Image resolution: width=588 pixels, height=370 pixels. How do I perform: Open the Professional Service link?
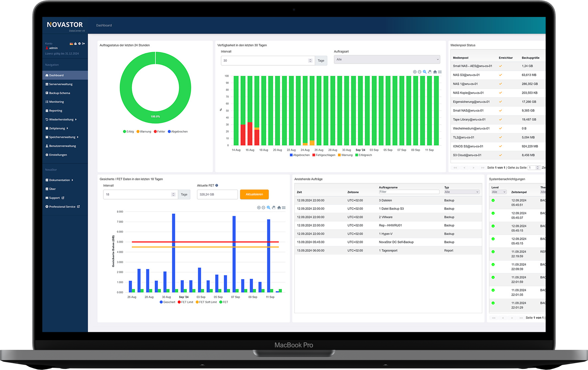(x=62, y=206)
